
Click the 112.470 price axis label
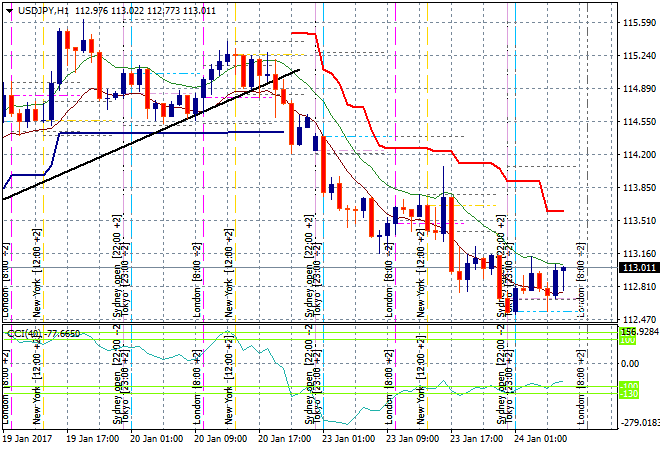(637, 319)
